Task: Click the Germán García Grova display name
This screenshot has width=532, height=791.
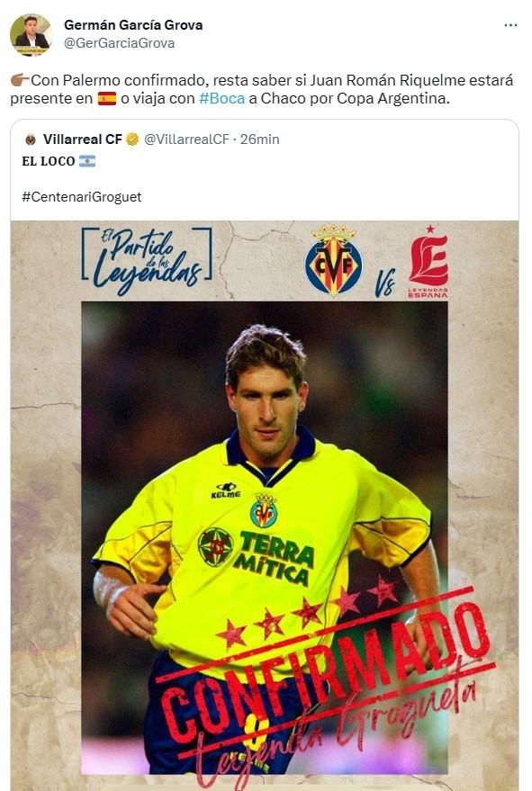Action: click(133, 25)
